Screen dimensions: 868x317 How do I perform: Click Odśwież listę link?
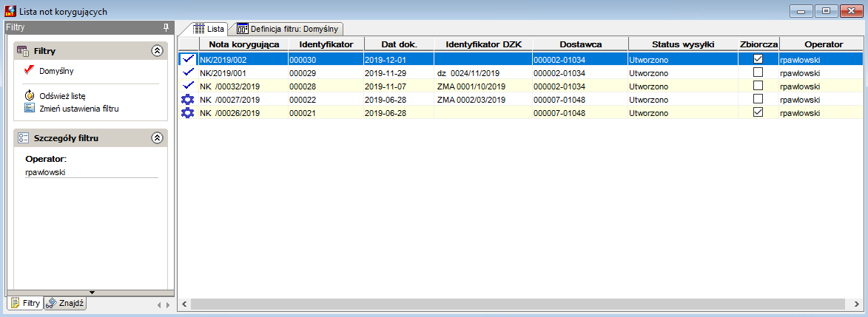point(62,96)
